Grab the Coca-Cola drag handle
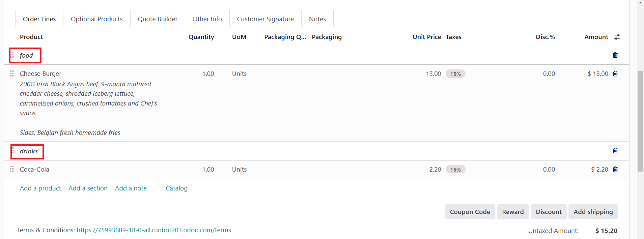644x239 pixels. (12, 169)
